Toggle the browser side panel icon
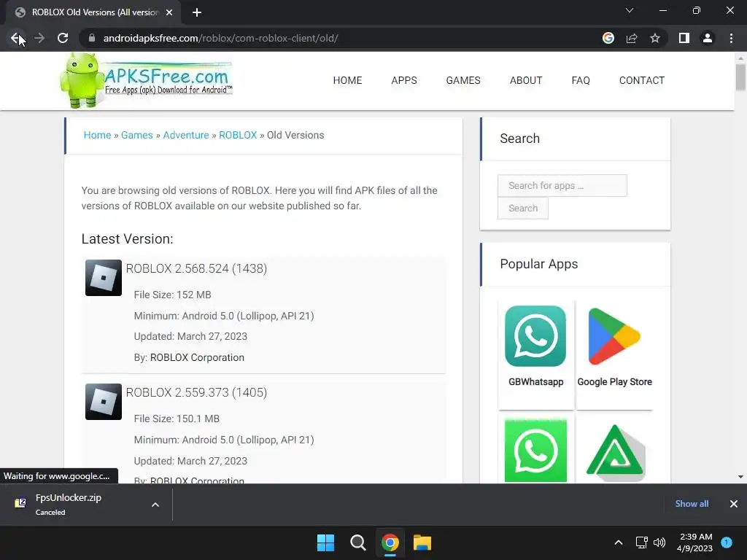The height and width of the screenshot is (560, 747). pyautogui.click(x=684, y=38)
